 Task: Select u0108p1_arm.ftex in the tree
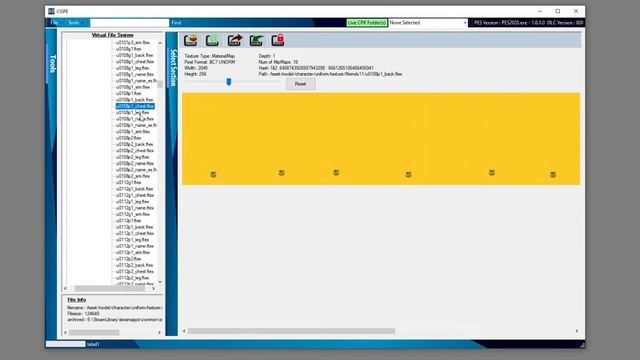(133, 131)
